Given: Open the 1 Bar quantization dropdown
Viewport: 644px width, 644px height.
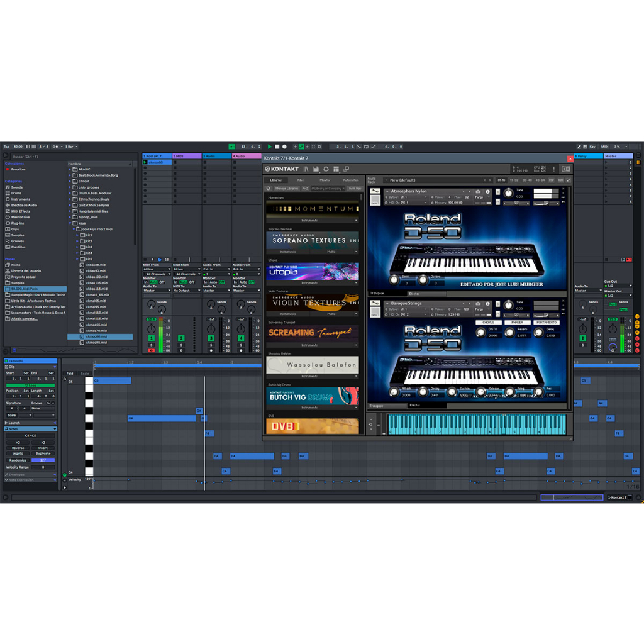Looking at the screenshot, I should (71, 147).
